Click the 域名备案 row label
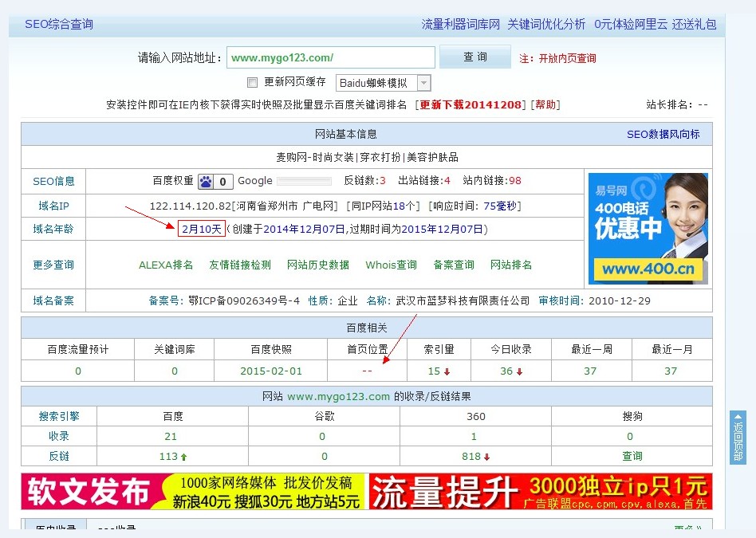Viewport: 756px width, 538px height. [x=53, y=300]
